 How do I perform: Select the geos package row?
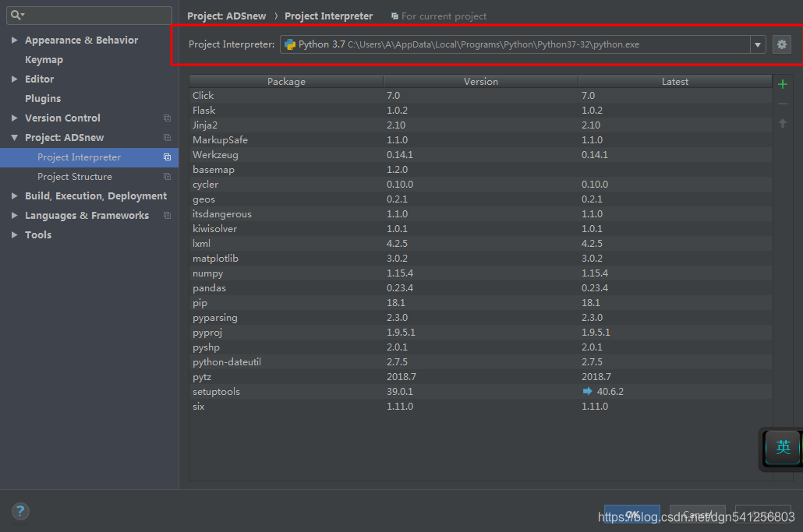click(480, 199)
